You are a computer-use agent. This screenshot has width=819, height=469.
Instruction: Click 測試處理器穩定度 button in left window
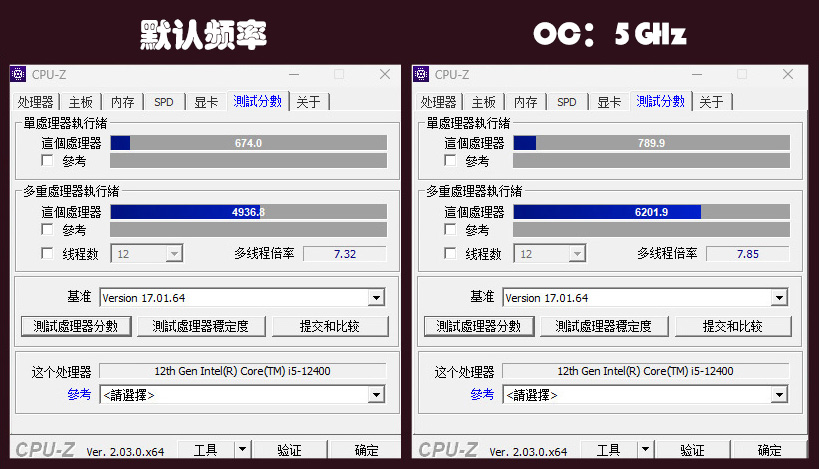click(x=201, y=326)
